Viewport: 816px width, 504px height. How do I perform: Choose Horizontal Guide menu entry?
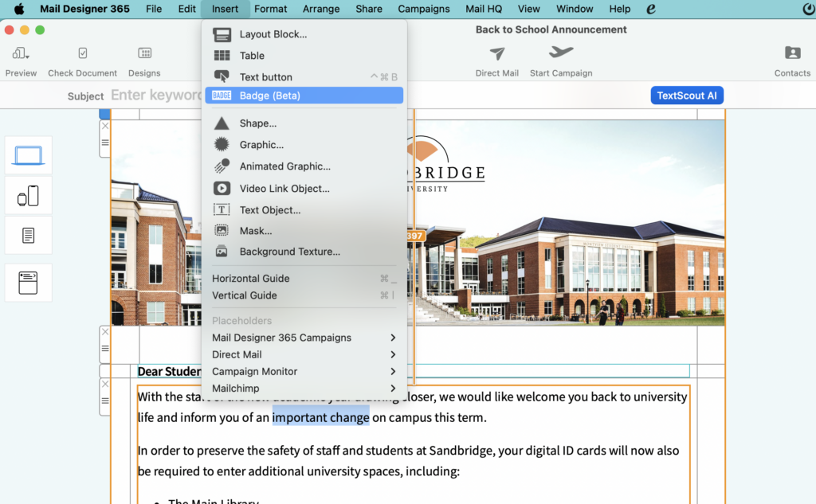(304, 278)
